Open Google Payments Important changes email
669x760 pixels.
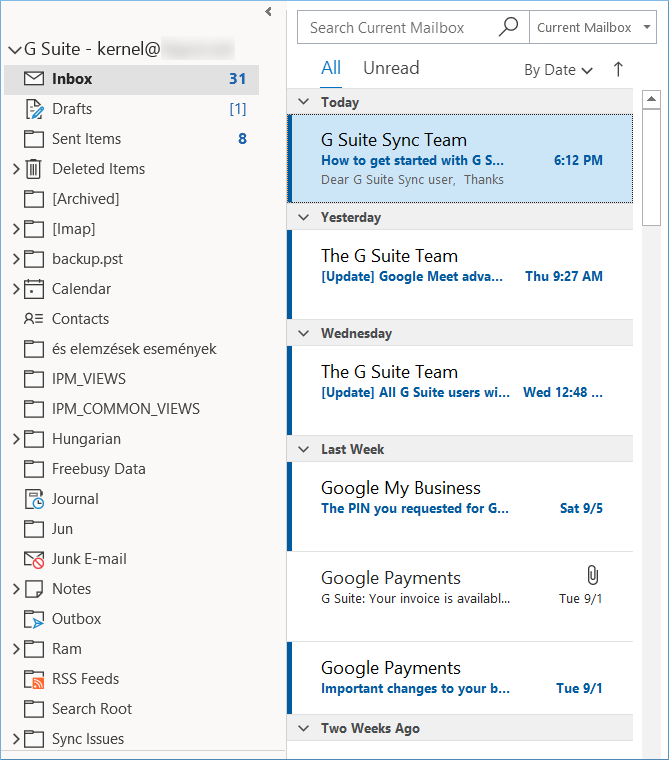click(x=461, y=678)
